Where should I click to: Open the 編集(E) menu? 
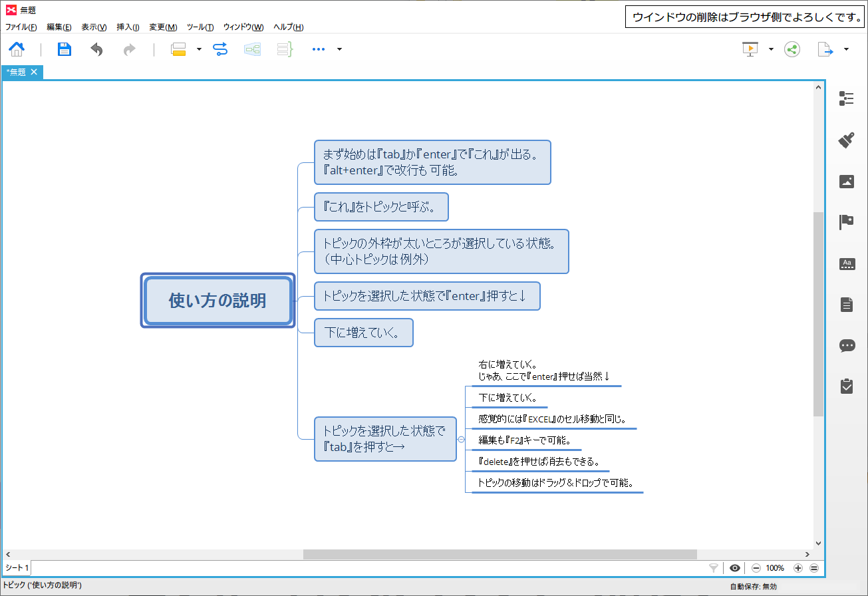click(59, 27)
